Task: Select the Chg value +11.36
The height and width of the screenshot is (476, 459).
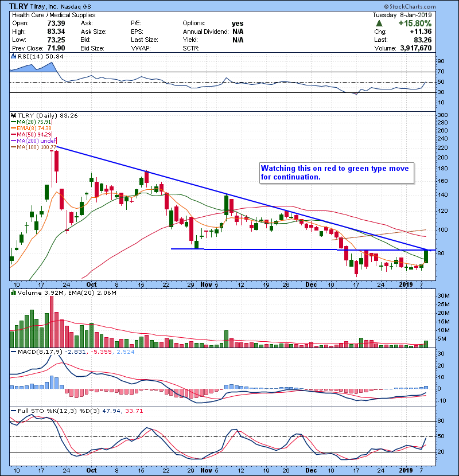Action: [421, 32]
